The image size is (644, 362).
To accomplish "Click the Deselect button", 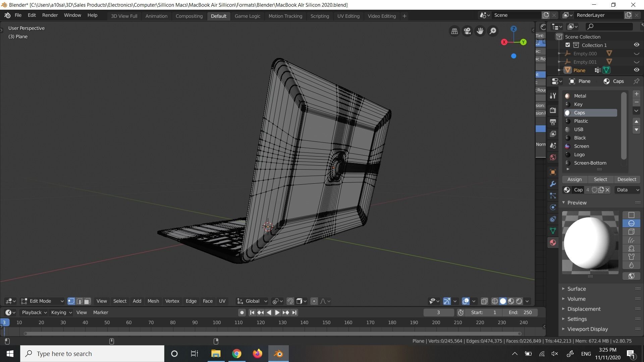I will pos(627,179).
